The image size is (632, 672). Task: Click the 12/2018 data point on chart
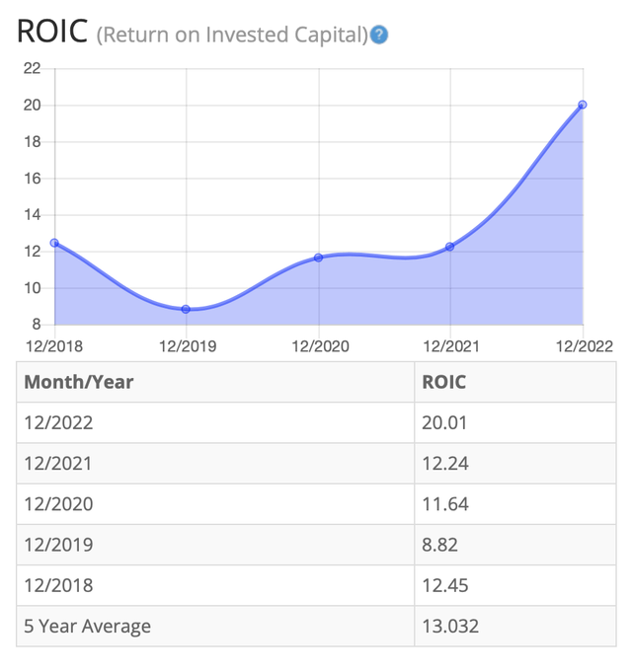pos(54,243)
